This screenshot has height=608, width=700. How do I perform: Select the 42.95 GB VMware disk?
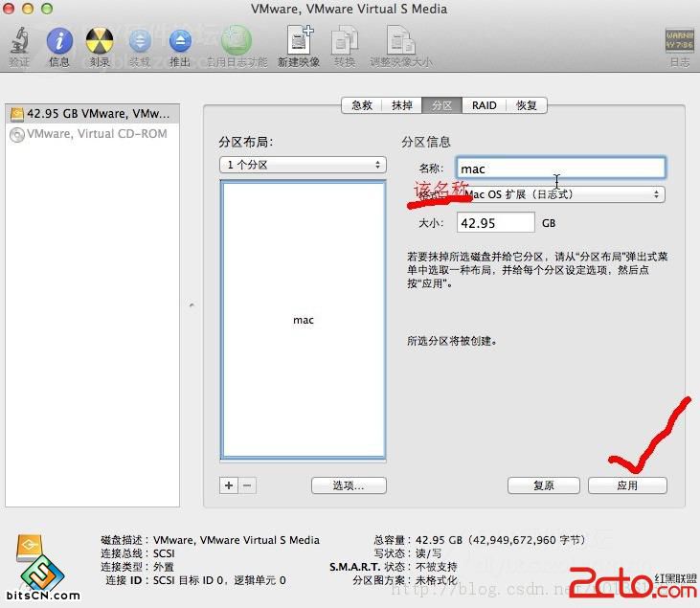[x=93, y=114]
